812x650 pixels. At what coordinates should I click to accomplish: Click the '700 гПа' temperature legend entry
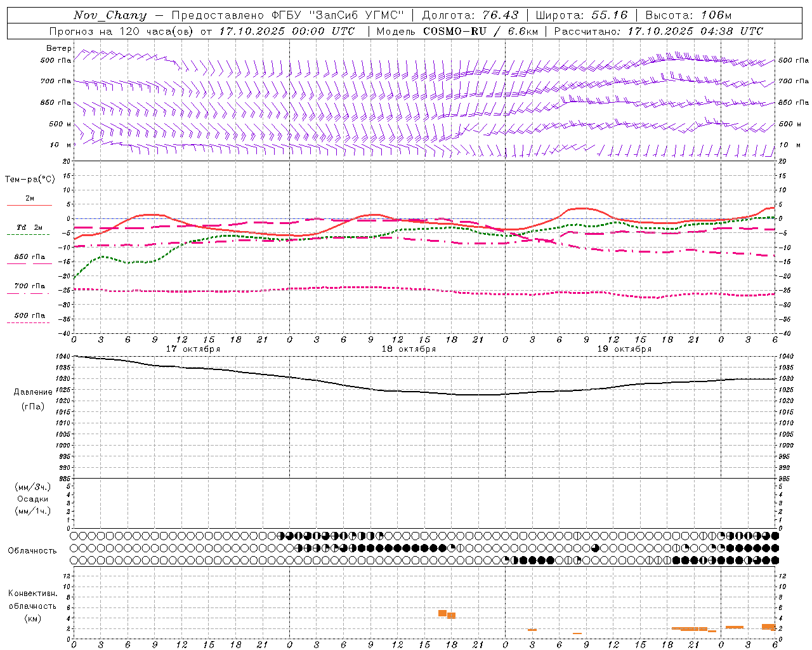click(x=30, y=286)
